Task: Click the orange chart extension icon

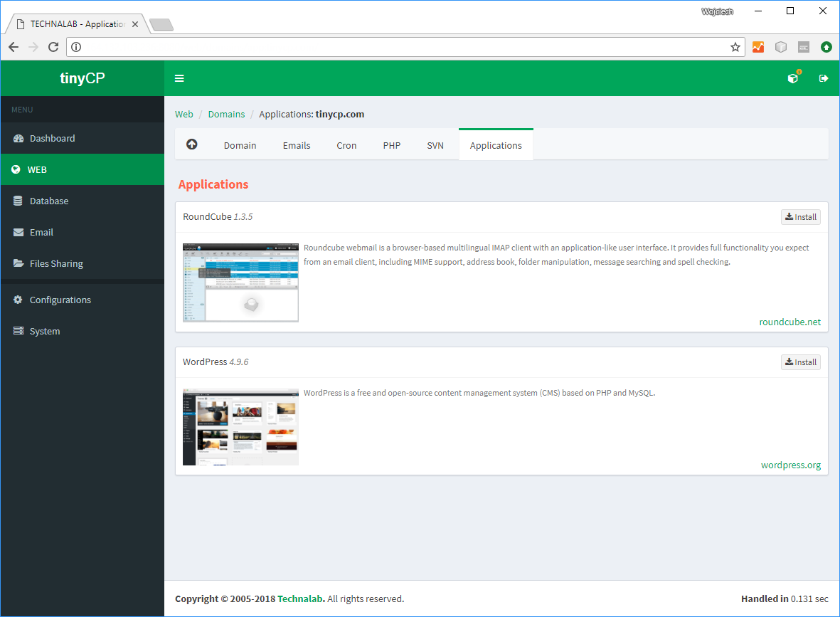Action: coord(758,47)
